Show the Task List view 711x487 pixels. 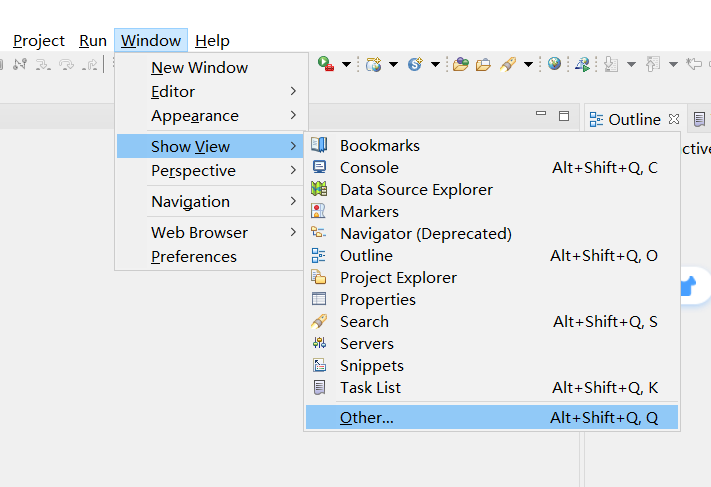[492, 388]
